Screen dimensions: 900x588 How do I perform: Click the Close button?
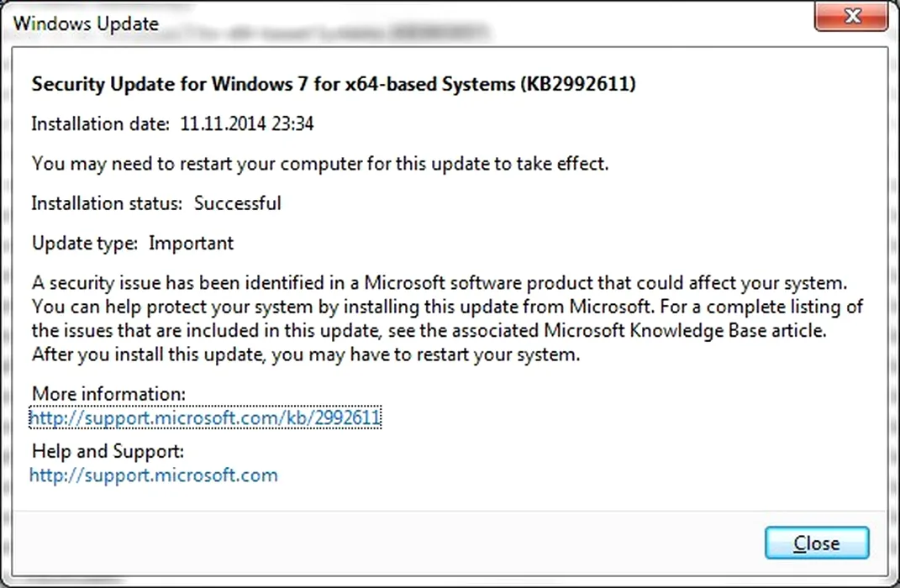(x=816, y=543)
